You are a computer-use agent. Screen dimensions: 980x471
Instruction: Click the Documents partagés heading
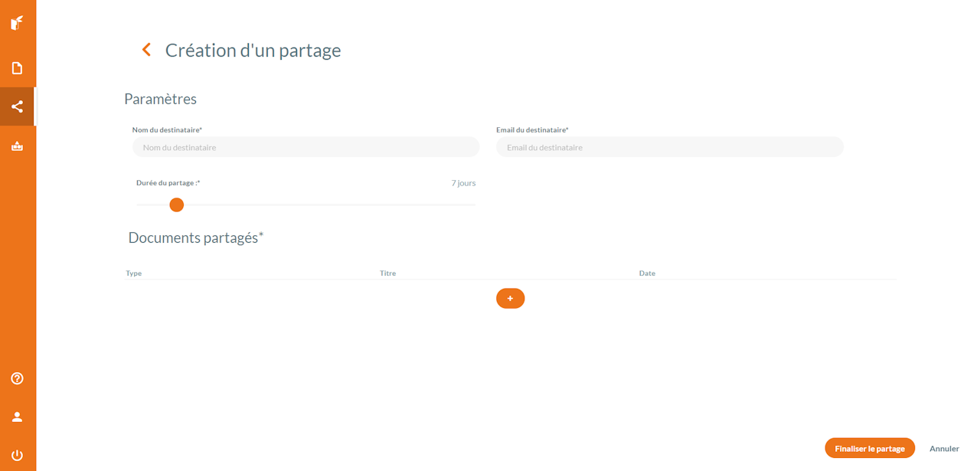pos(195,237)
